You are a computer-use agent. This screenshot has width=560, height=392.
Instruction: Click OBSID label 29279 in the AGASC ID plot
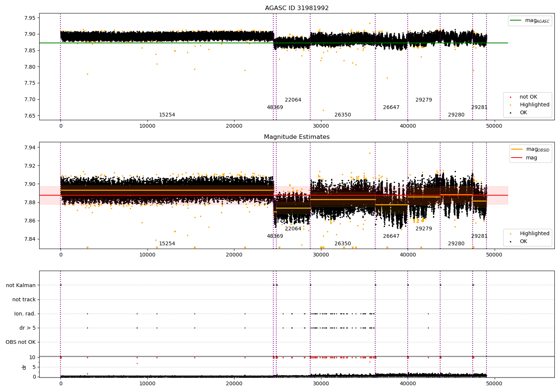424,100
